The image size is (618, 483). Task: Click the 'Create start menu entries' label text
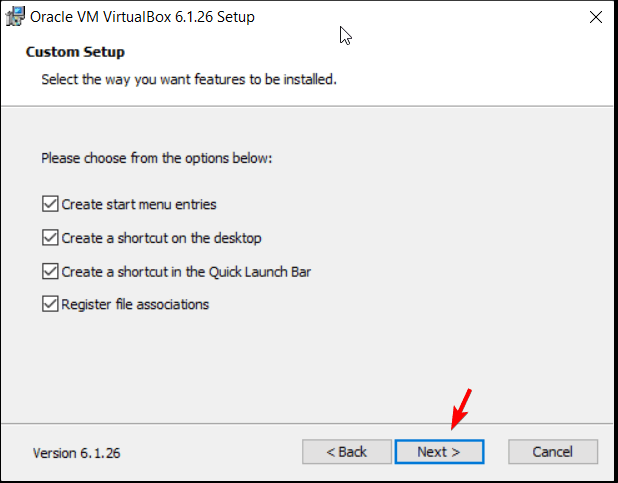tap(139, 204)
